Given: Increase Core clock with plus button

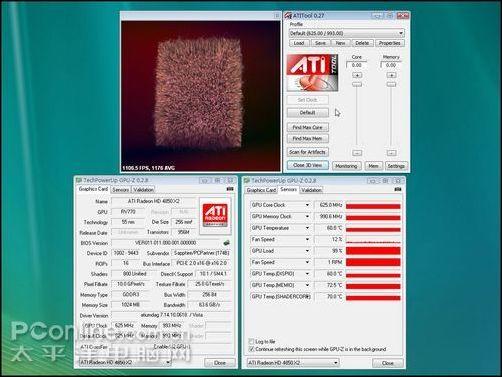Looking at the screenshot, I should coord(357,75).
